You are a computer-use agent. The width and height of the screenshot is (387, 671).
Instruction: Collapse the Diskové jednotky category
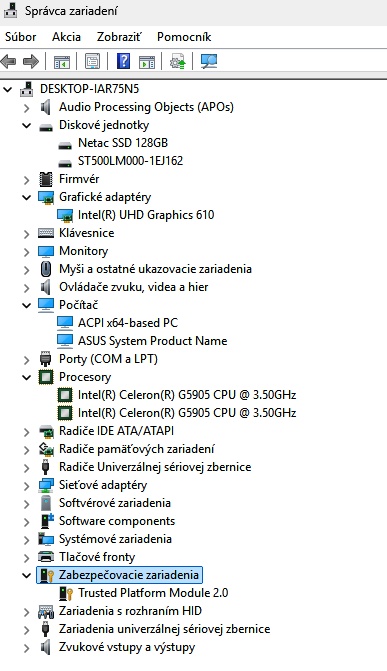[x=27, y=125]
